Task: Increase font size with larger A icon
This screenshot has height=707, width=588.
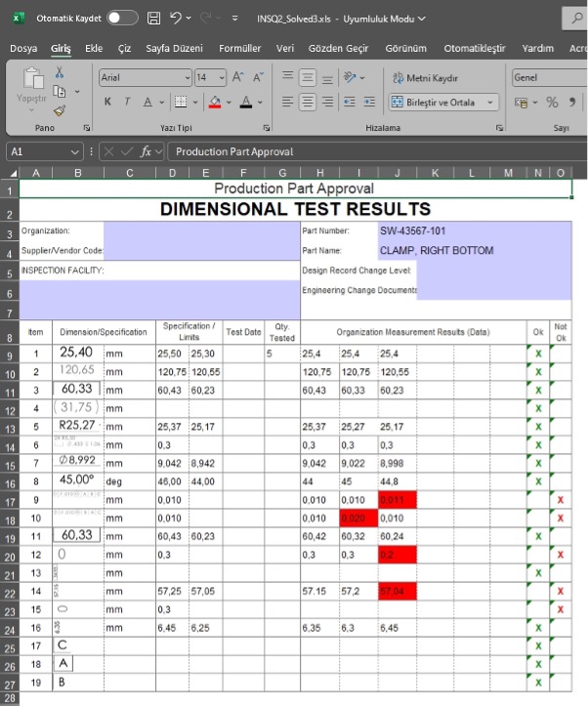Action: 237,77
